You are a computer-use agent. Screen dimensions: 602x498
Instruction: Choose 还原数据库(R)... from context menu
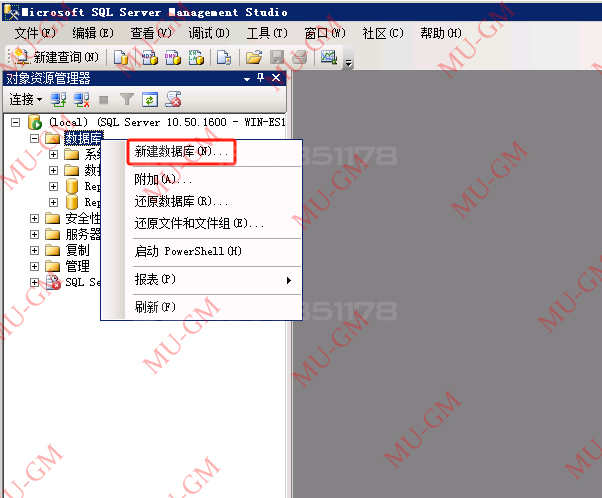181,201
